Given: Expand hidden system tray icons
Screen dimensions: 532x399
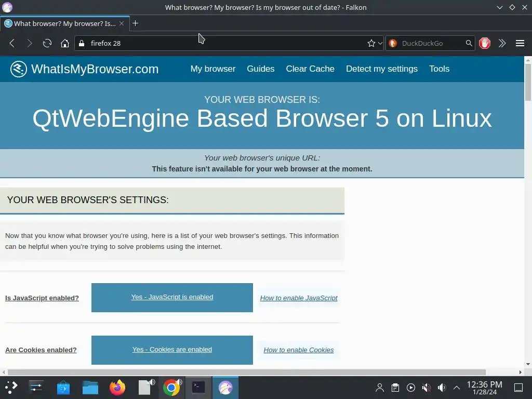Looking at the screenshot, I should point(457,388).
